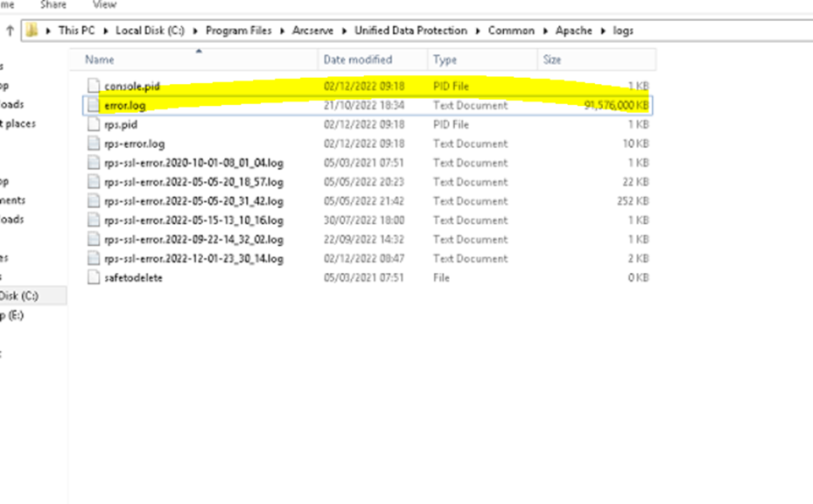Click the safetodelete File type cell
813x504 pixels.
point(441,278)
